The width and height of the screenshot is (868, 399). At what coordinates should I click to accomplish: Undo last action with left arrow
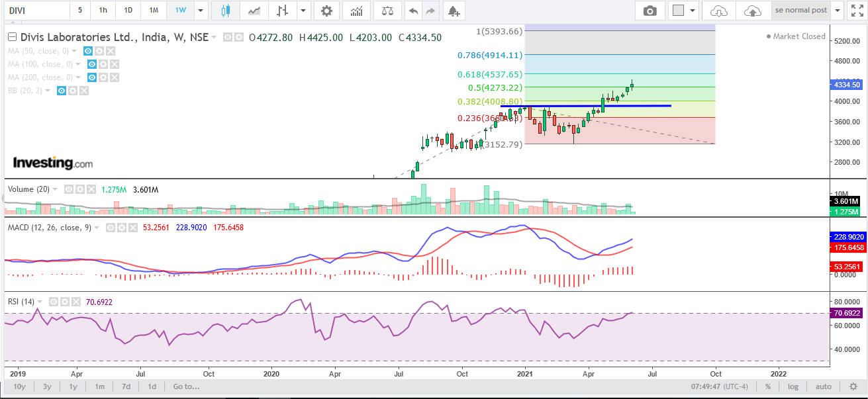(413, 11)
